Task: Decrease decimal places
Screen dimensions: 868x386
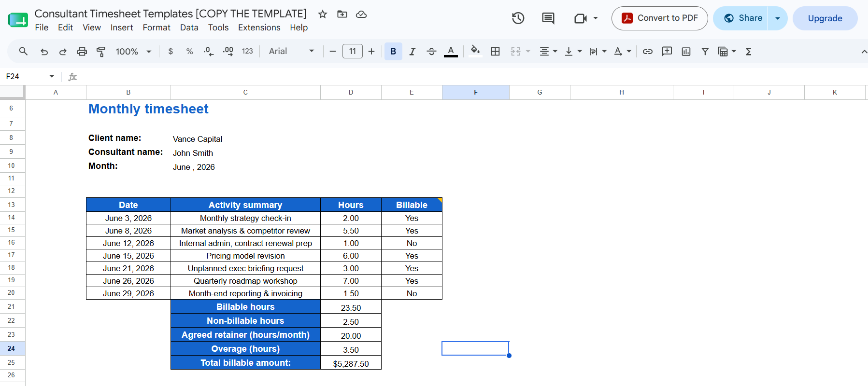Action: 209,51
